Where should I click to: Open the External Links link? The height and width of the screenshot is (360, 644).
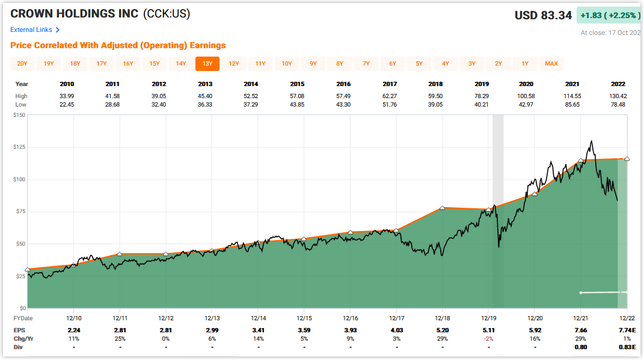[x=31, y=29]
